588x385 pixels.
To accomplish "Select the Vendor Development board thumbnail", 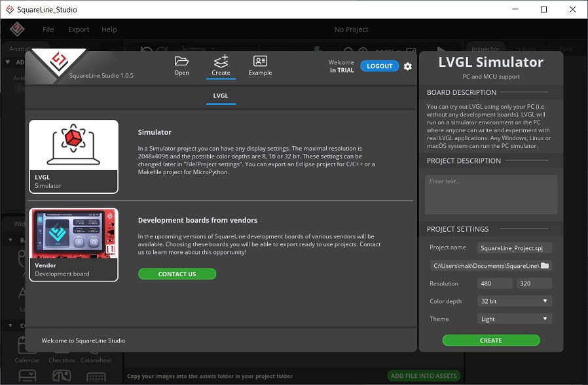I will coord(73,244).
